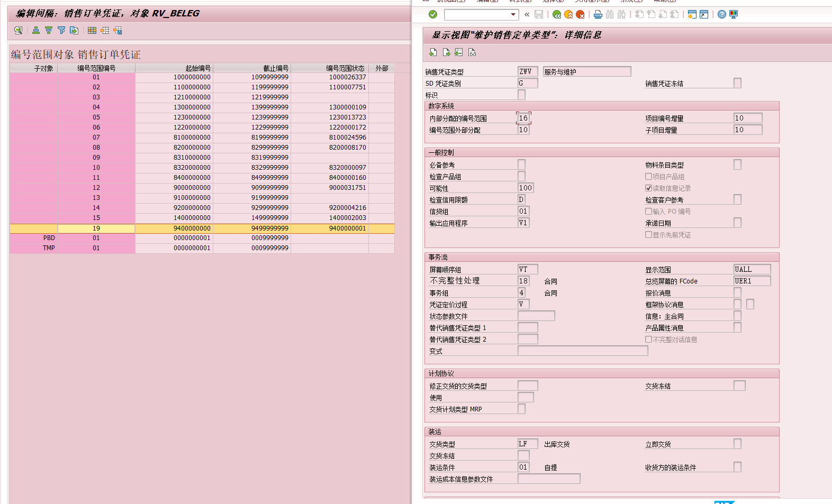Image resolution: width=832 pixels, height=504 pixels.
Task: Sort descending in the number range toolbar
Action: tap(49, 31)
